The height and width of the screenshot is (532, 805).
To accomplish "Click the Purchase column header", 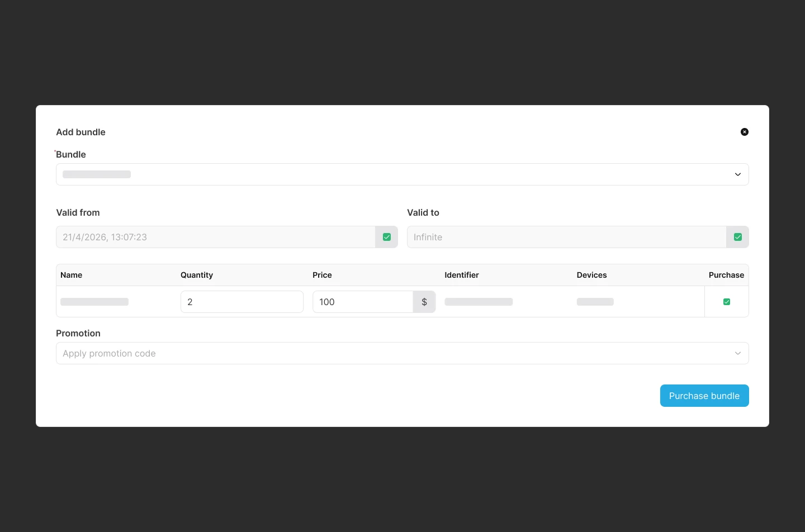I will pos(726,275).
